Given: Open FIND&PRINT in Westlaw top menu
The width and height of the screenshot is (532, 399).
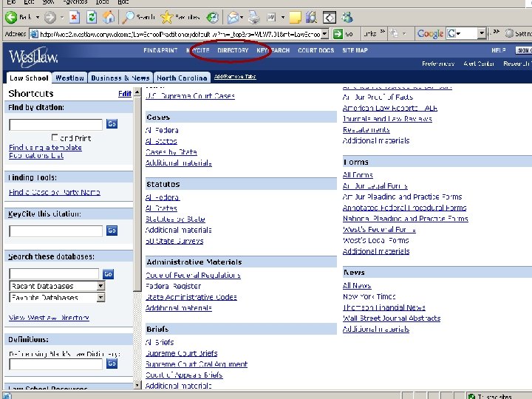Looking at the screenshot, I should pyautogui.click(x=160, y=50).
